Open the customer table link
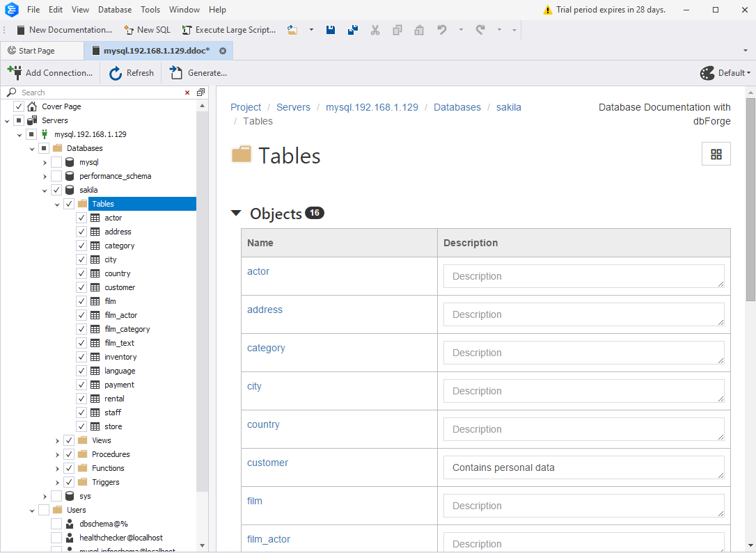Screen dimensions: 756x553 click(267, 463)
